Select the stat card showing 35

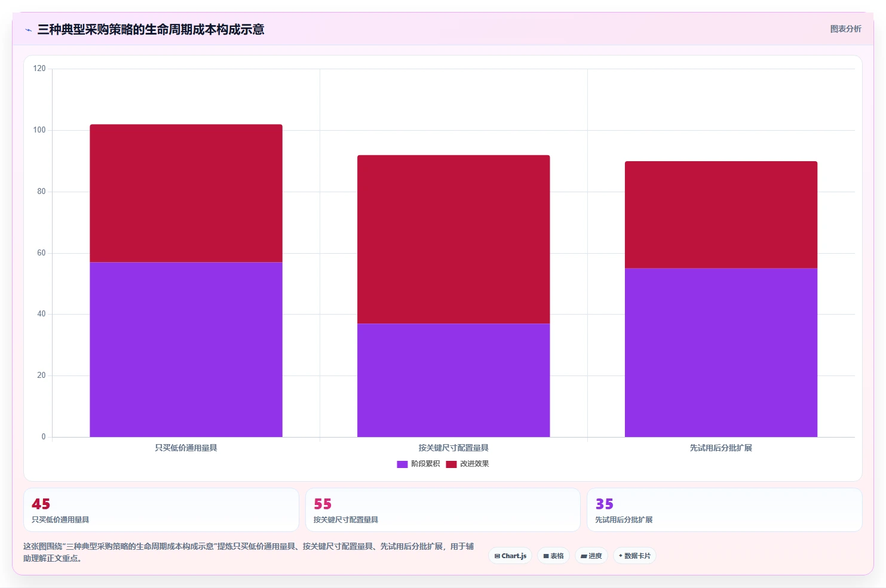click(x=725, y=510)
